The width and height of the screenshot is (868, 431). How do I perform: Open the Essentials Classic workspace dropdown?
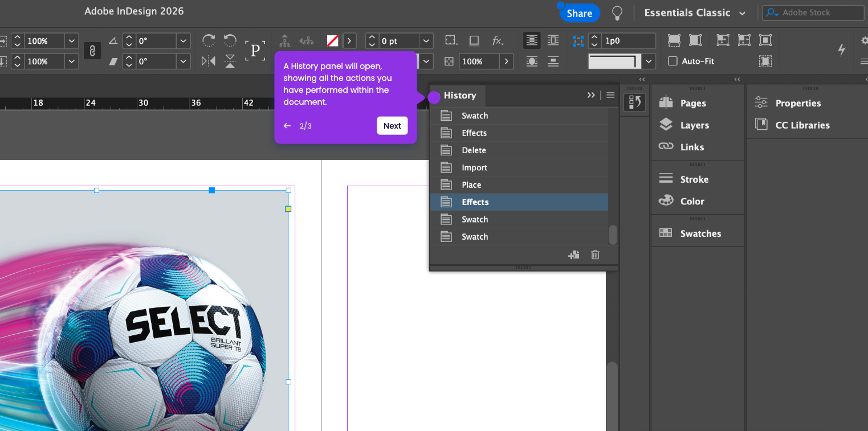(695, 13)
